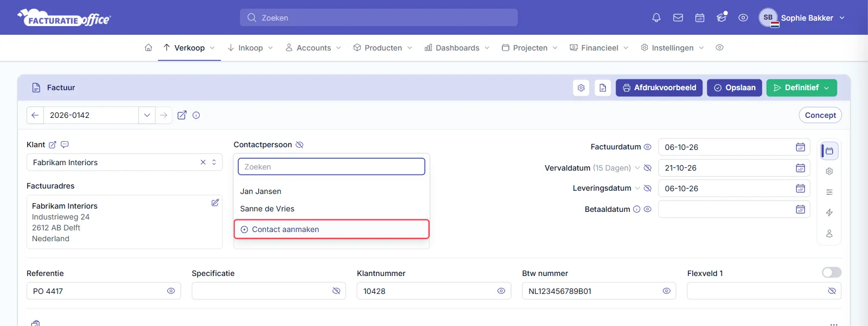Open the Financieel menu

[x=599, y=48]
